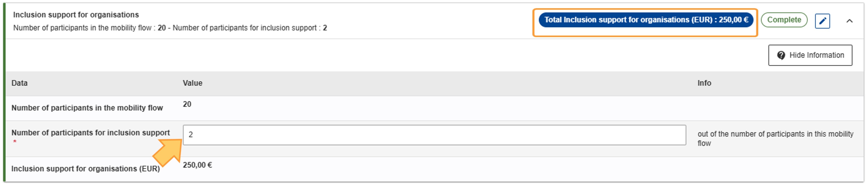Click the Inclusion support for organisations (EUR) label
Image resolution: width=868 pixels, height=185 pixels.
point(86,169)
